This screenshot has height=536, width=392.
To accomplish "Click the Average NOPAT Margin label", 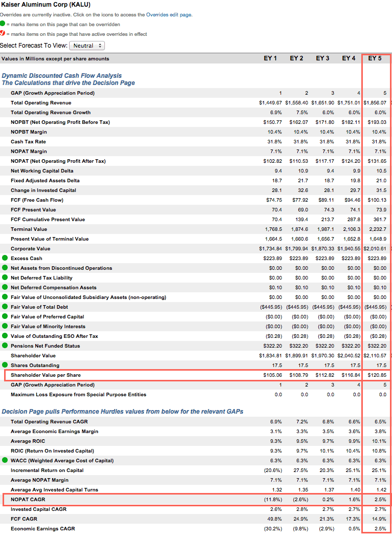I will (x=39, y=480).
